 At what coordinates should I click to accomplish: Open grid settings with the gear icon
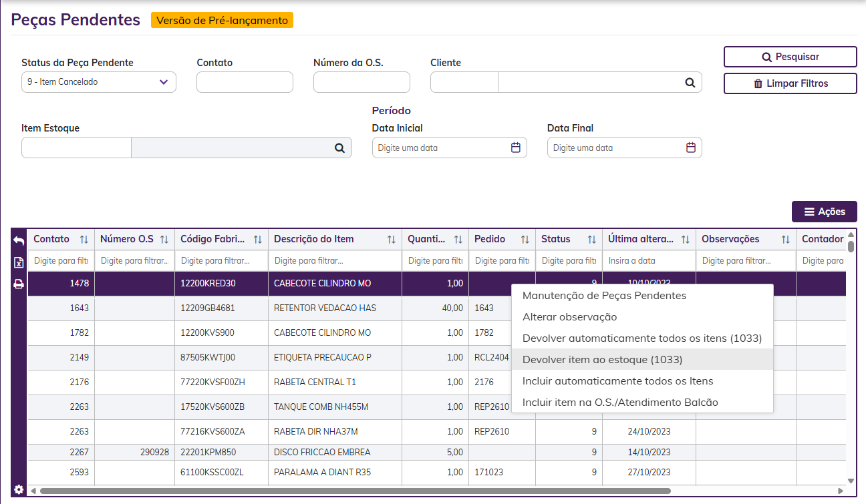coord(19,489)
